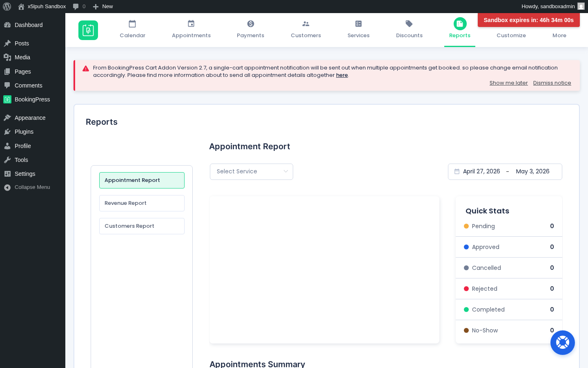The width and height of the screenshot is (588, 368).
Task: Click the May 3, 2026 end date
Action: coord(533,171)
